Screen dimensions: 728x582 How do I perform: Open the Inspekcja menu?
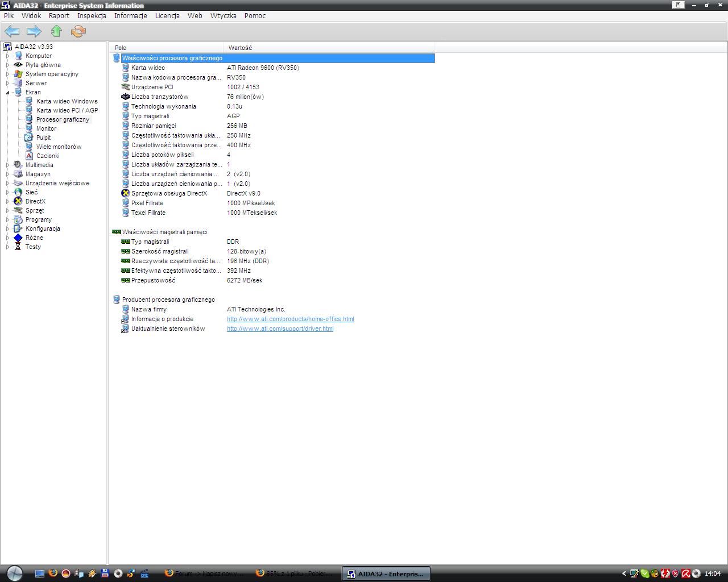pos(92,16)
